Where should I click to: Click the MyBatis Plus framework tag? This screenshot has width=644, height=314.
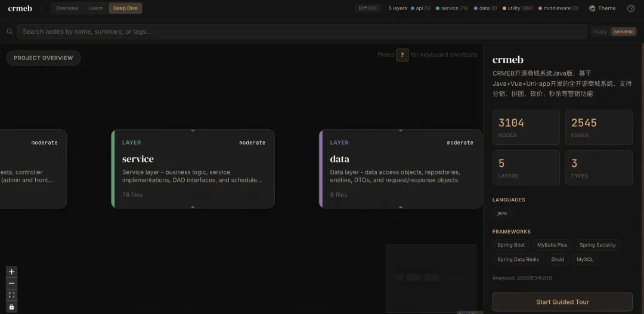[552, 245]
